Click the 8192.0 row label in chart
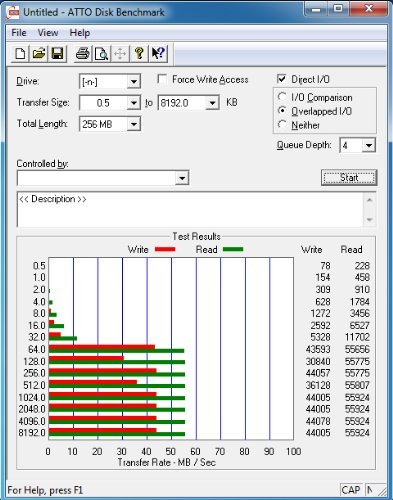393x500 pixels. tap(32, 433)
